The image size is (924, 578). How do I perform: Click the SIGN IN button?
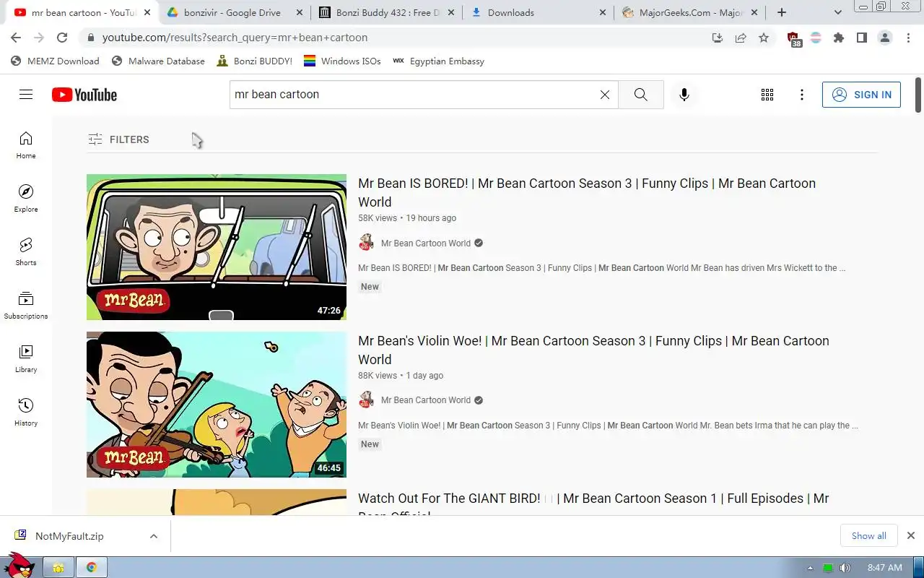[x=861, y=95]
